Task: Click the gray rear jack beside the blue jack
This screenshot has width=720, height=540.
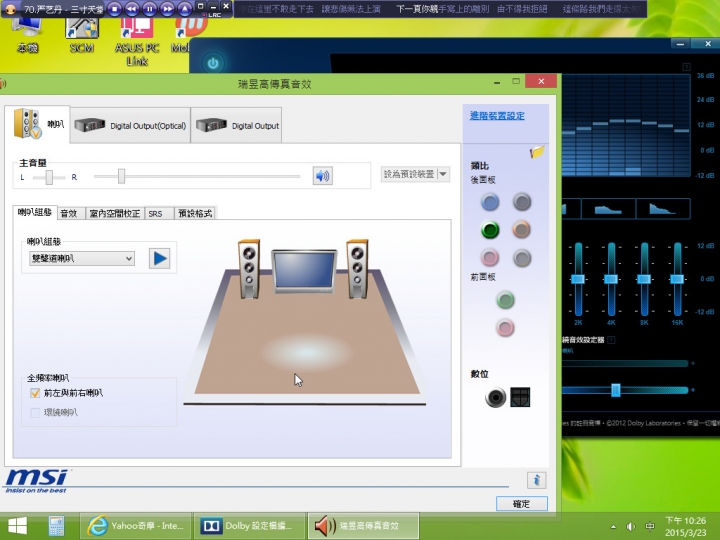Action: (522, 202)
